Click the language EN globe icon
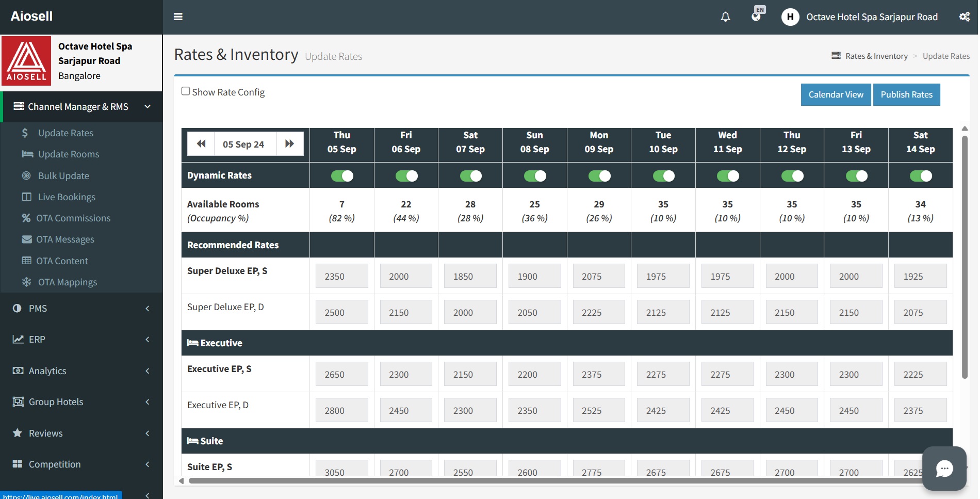Viewport: 980px width, 499px height. point(757,15)
